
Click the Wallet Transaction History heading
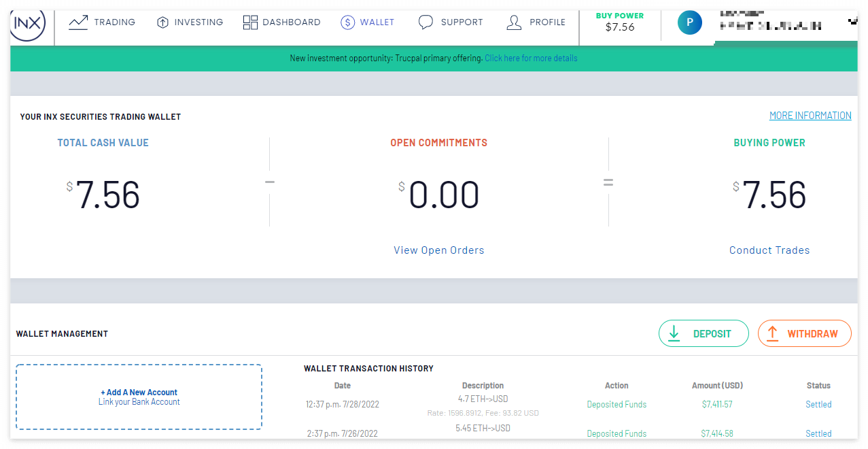[x=368, y=369]
